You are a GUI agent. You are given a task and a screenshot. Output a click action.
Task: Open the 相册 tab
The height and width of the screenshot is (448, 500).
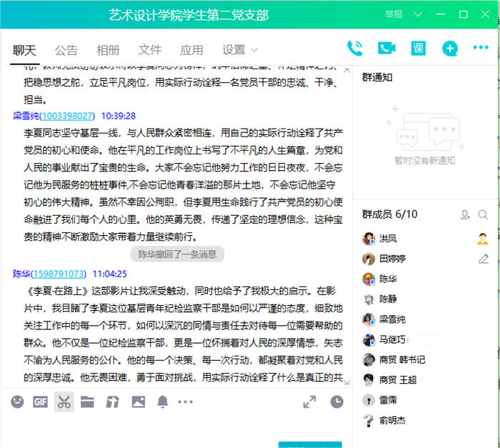pyautogui.click(x=108, y=50)
